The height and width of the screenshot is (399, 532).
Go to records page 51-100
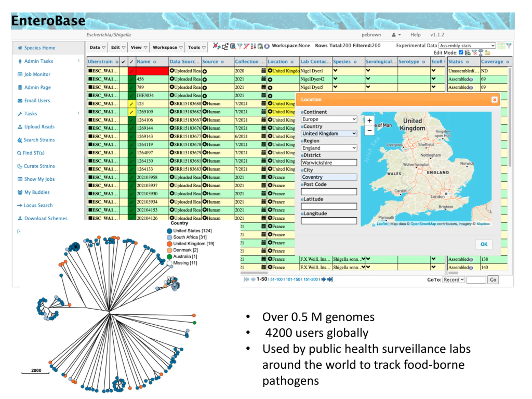(276, 280)
